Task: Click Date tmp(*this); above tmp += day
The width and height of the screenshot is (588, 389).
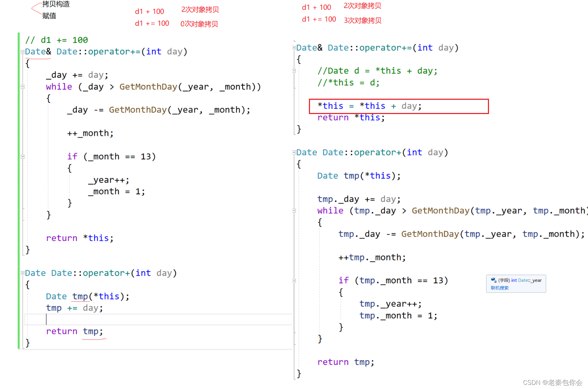Action: click(x=88, y=297)
